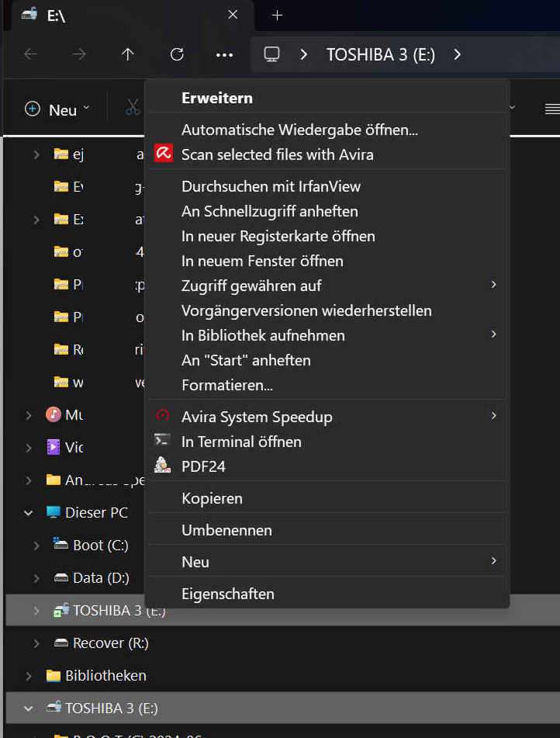The width and height of the screenshot is (560, 738).
Task: Open a new tab with plus icon
Action: [277, 16]
